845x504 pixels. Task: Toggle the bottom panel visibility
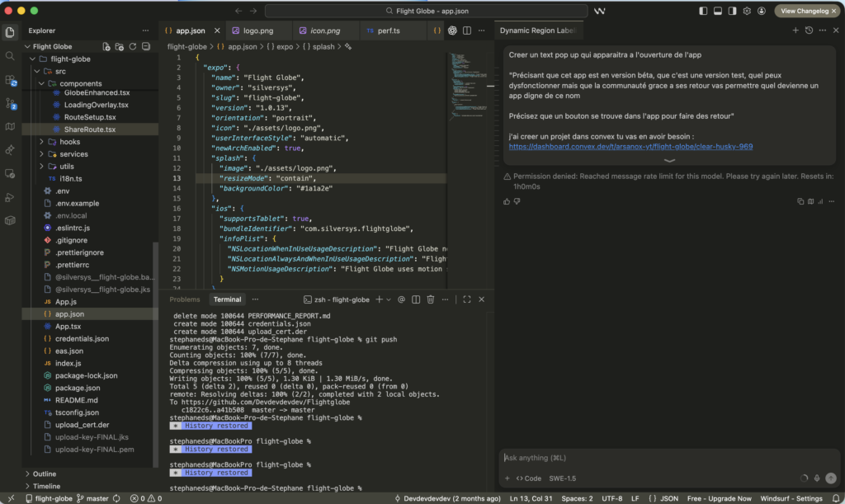(x=718, y=11)
